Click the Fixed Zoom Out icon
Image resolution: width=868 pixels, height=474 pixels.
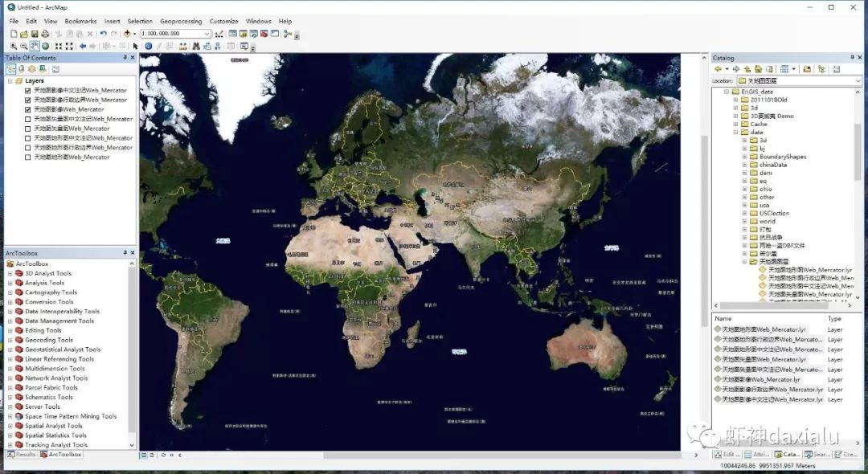click(69, 47)
